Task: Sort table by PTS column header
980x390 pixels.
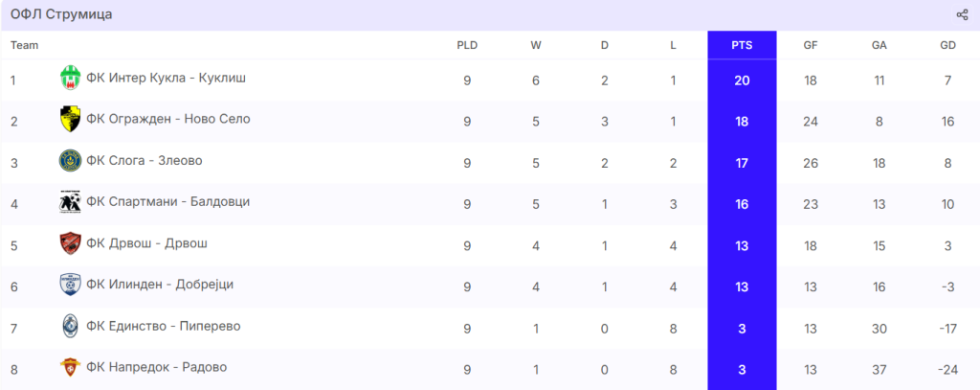Action: click(742, 45)
